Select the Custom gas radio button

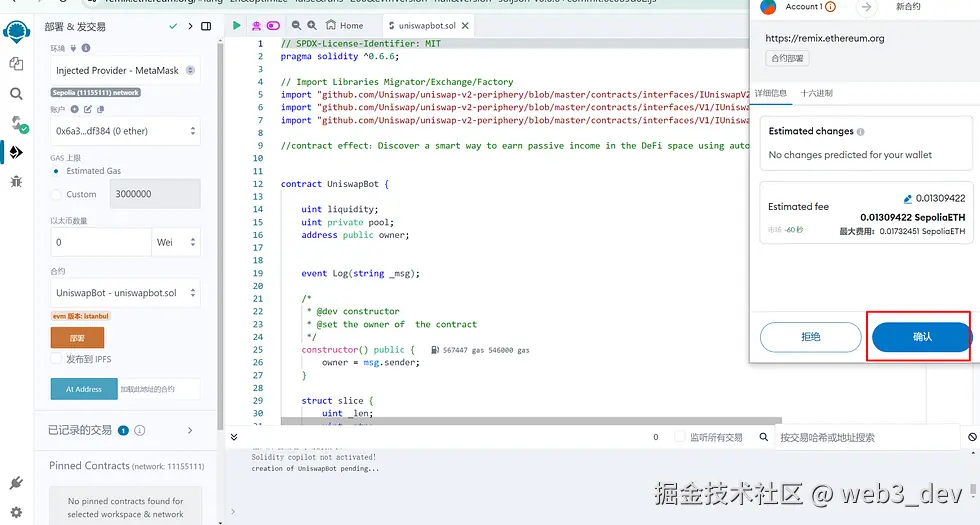pyautogui.click(x=56, y=194)
